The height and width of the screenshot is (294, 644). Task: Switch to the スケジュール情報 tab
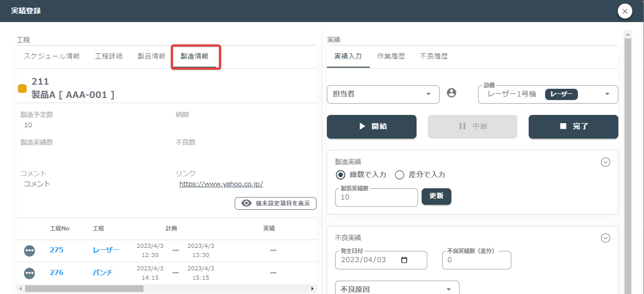(52, 56)
